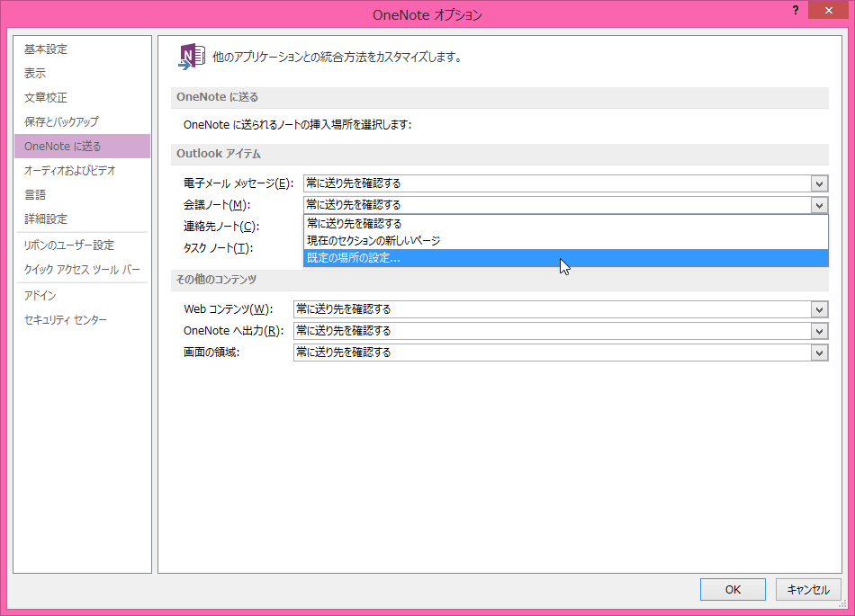The image size is (855, 616).
Task: Click 画面の領域 combo box field
Action: pyautogui.click(x=561, y=353)
